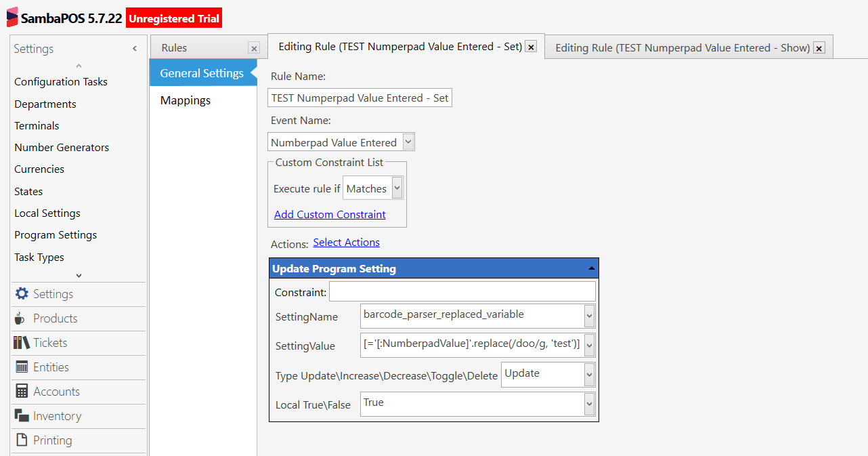
Task: Click the Add Custom Constraint link
Action: coord(330,215)
